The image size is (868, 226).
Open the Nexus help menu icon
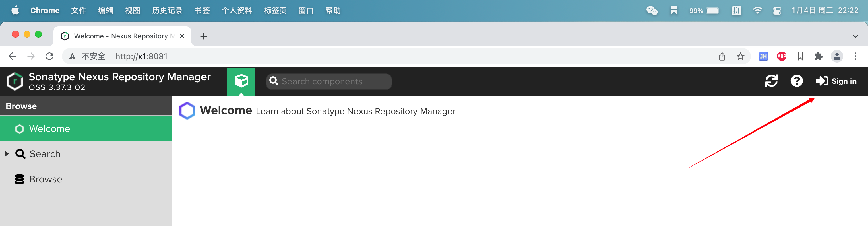click(x=797, y=81)
